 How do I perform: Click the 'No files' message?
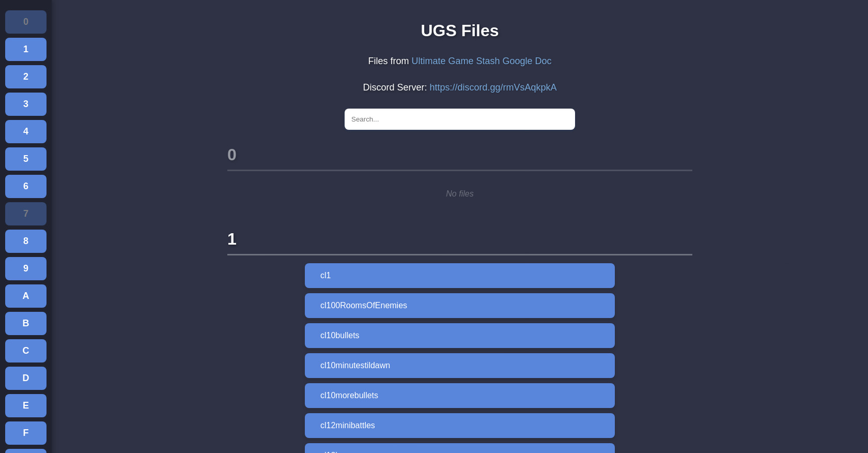tap(460, 193)
